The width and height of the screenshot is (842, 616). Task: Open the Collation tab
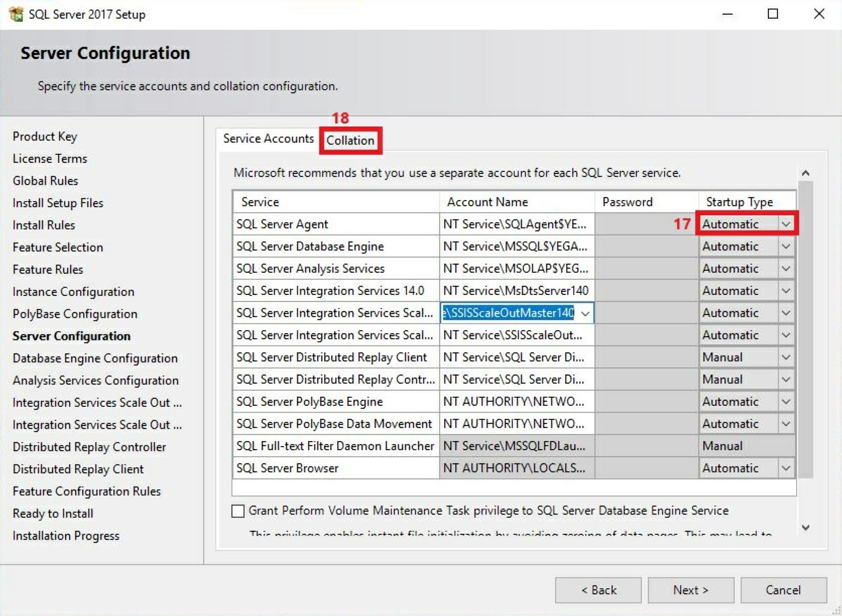[x=350, y=140]
